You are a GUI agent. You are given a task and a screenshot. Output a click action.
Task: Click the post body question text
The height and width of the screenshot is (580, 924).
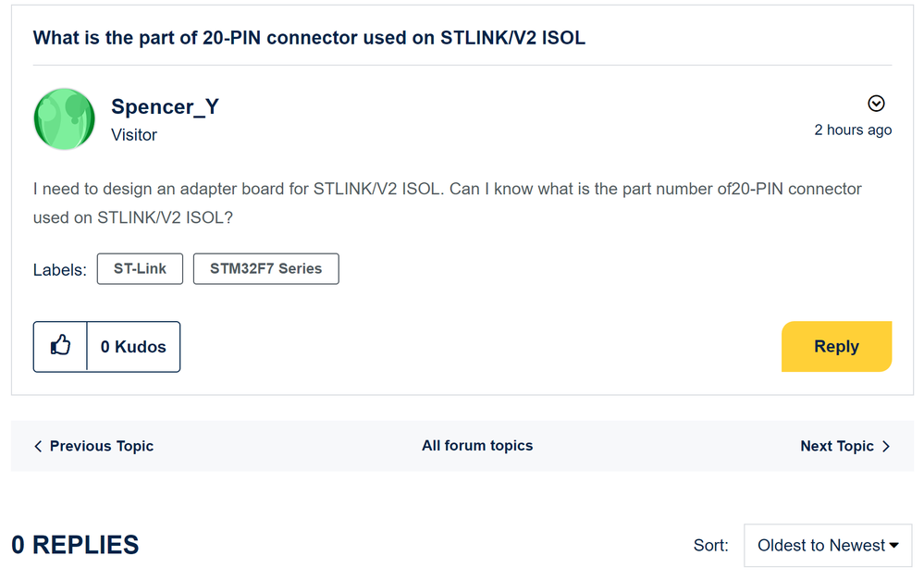(448, 204)
